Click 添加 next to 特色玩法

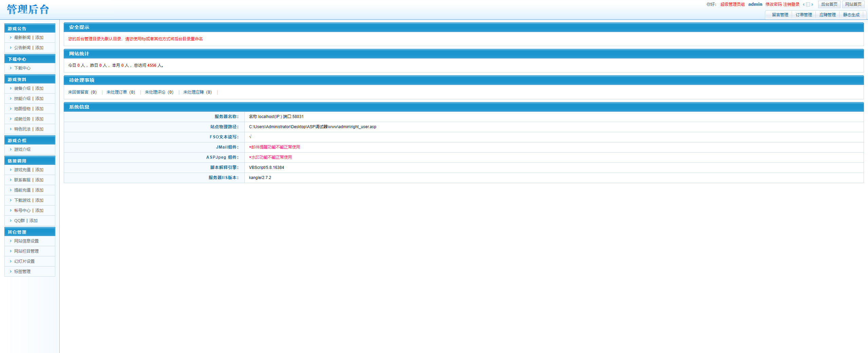pos(39,129)
